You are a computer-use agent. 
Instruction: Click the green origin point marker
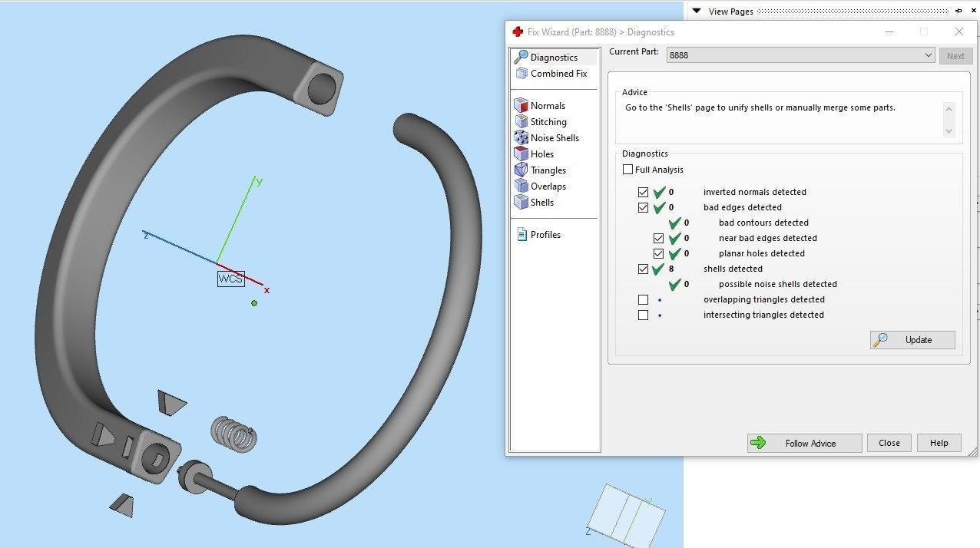tap(254, 303)
